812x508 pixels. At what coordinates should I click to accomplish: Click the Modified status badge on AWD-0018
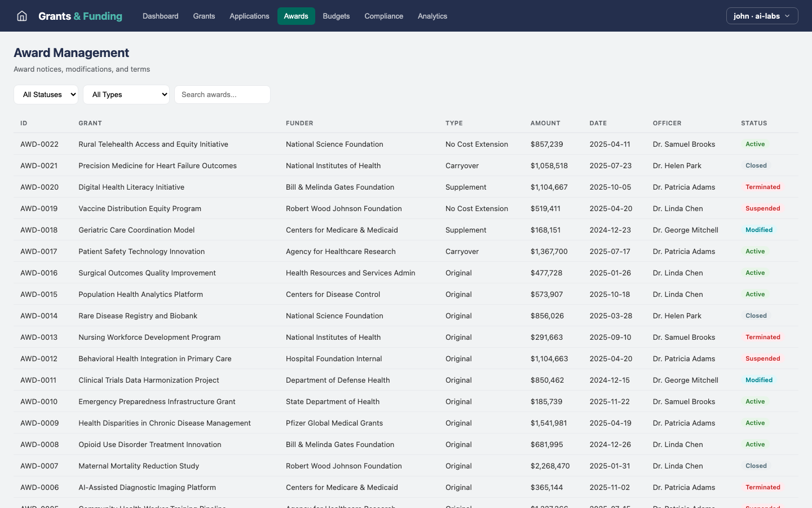759,230
